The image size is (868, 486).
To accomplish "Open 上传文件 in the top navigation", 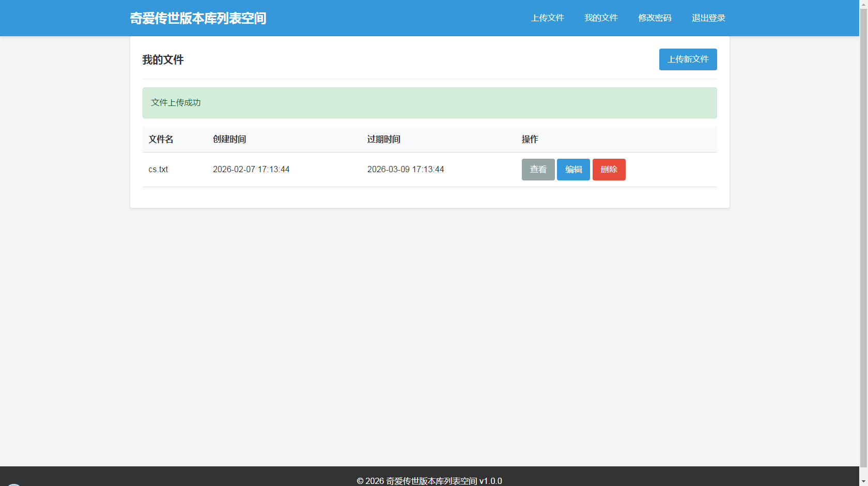I will (x=547, y=18).
